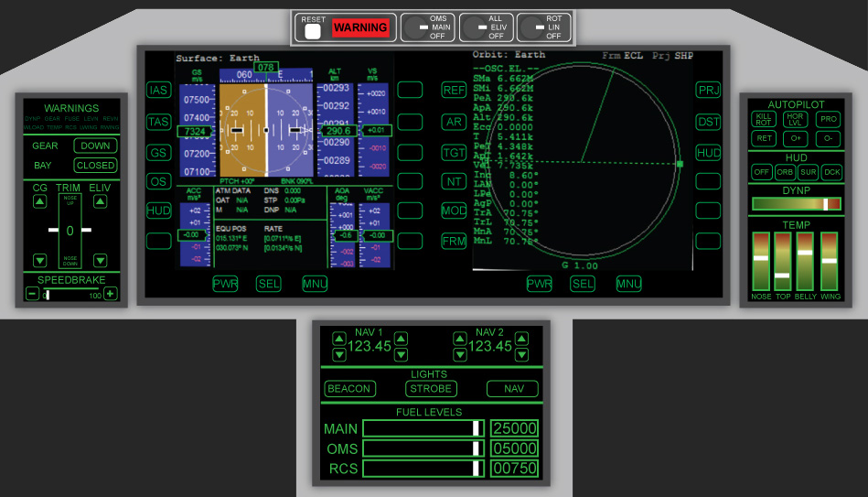Screen dimensions: 868x497
Task: Select GS mode on left MFD
Action: point(158,153)
